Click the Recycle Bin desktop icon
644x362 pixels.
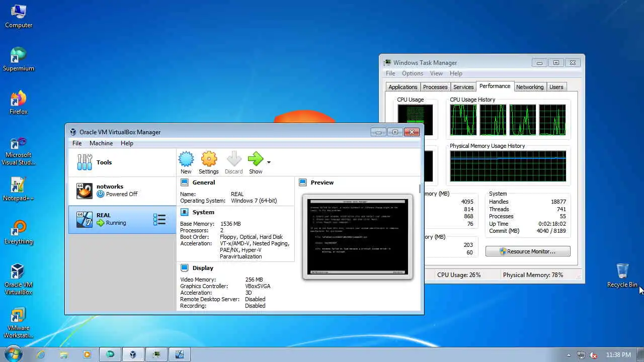pyautogui.click(x=622, y=276)
